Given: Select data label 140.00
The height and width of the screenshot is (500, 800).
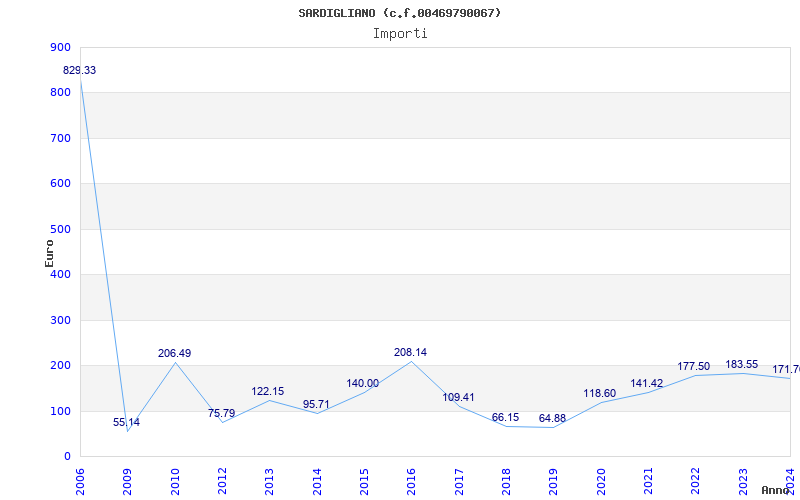Looking at the screenshot, I should 362,383.
